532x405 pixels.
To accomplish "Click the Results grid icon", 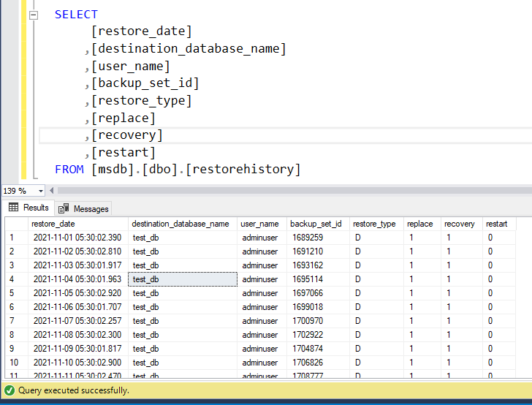I will point(14,207).
